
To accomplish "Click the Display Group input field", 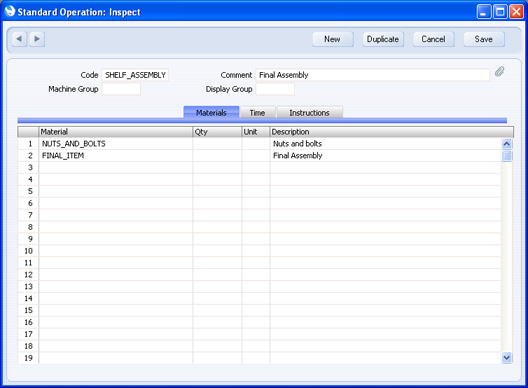I will click(x=275, y=89).
